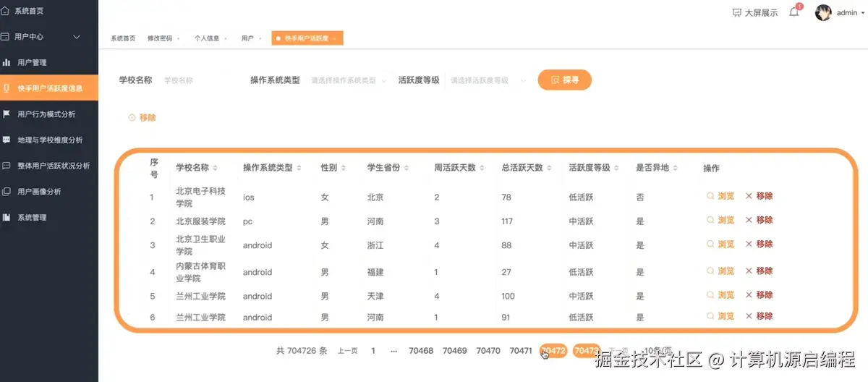868x382 pixels.
Task: Go to the previous page with 上一页
Action: click(347, 351)
